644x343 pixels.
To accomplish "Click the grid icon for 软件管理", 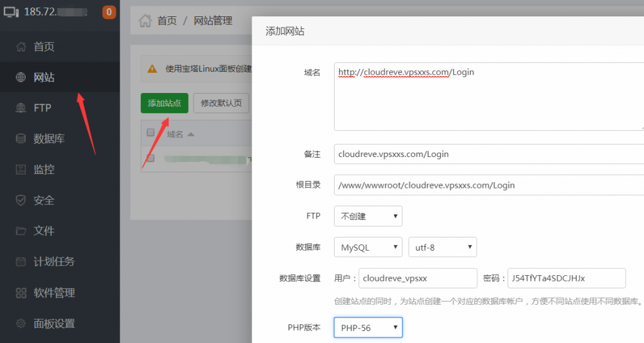I will click(21, 293).
